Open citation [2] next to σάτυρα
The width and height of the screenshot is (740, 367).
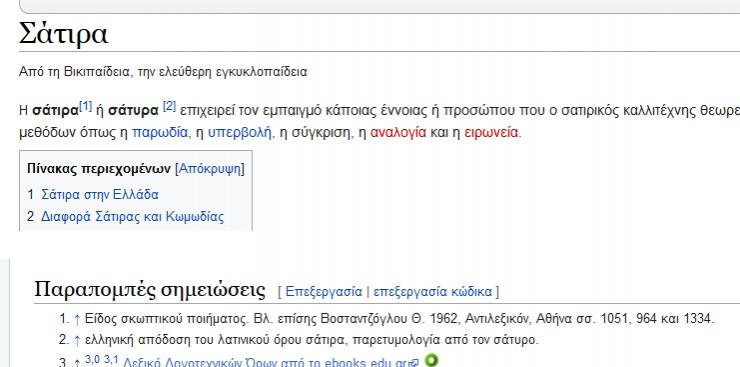click(169, 107)
